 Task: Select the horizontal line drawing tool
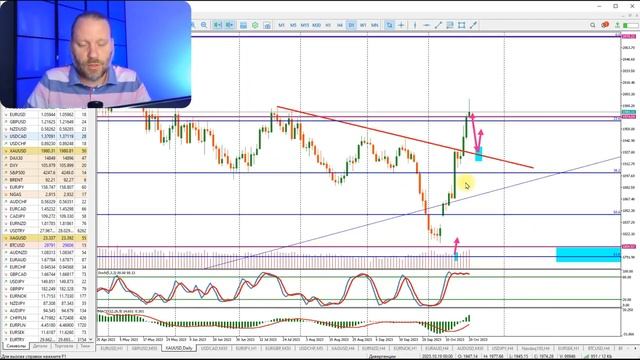[x=427, y=25]
